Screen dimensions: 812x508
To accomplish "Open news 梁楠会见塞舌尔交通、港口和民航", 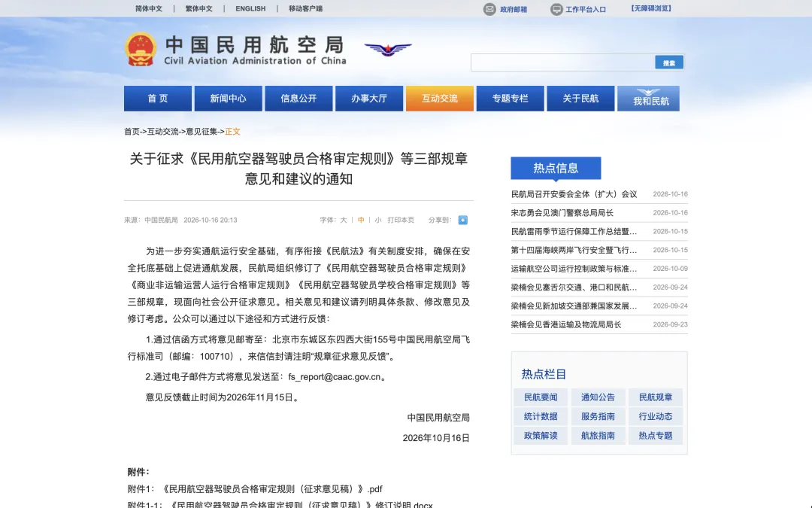I will point(574,287).
